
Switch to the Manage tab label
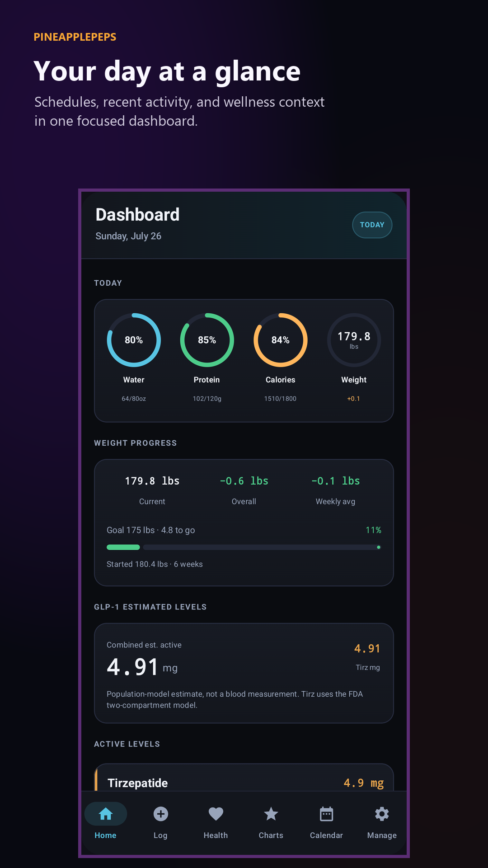[382, 835]
